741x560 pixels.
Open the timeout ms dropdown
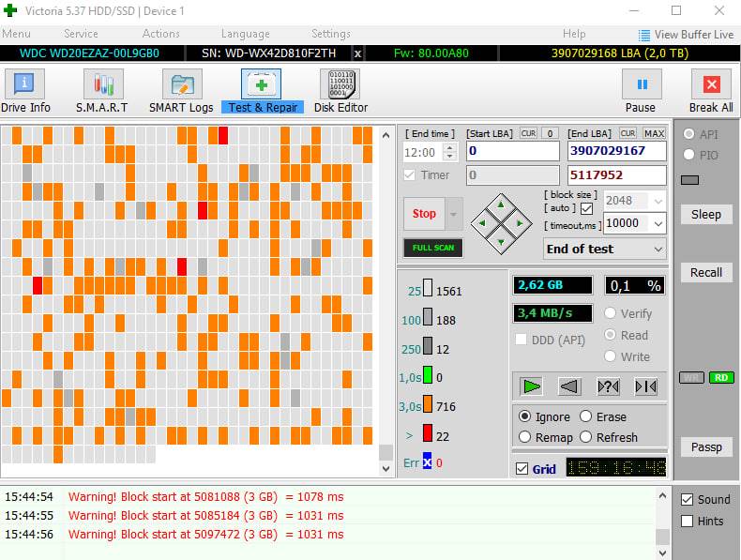click(x=658, y=223)
